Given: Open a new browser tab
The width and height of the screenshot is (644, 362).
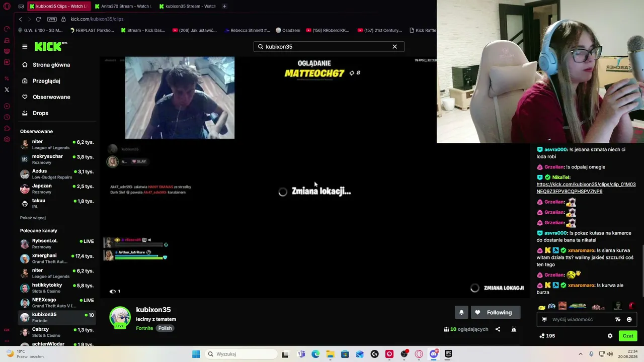Looking at the screenshot, I should tap(224, 6).
